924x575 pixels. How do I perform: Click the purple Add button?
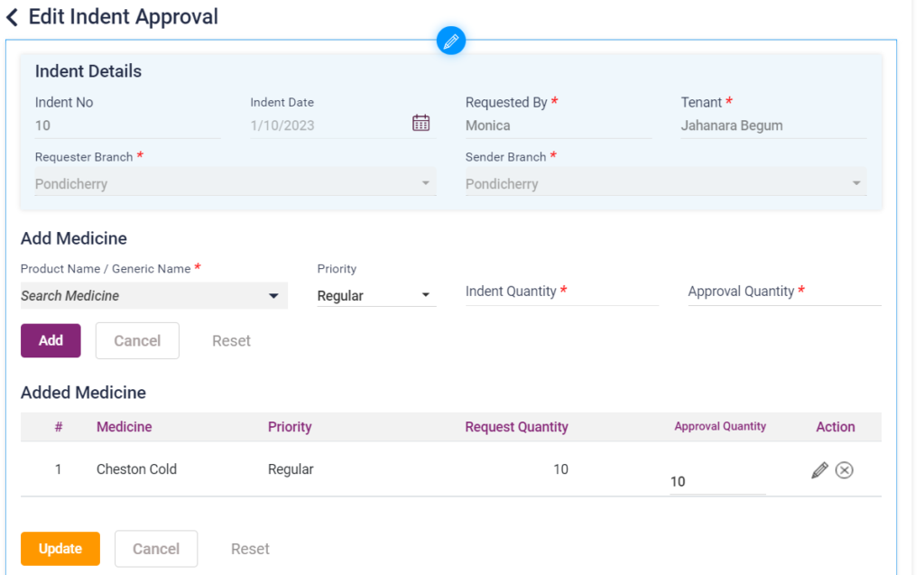coord(51,340)
